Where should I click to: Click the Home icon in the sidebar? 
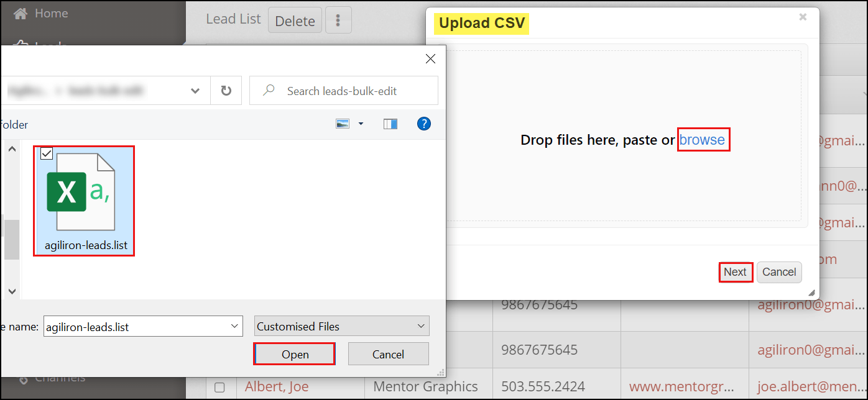pos(21,12)
